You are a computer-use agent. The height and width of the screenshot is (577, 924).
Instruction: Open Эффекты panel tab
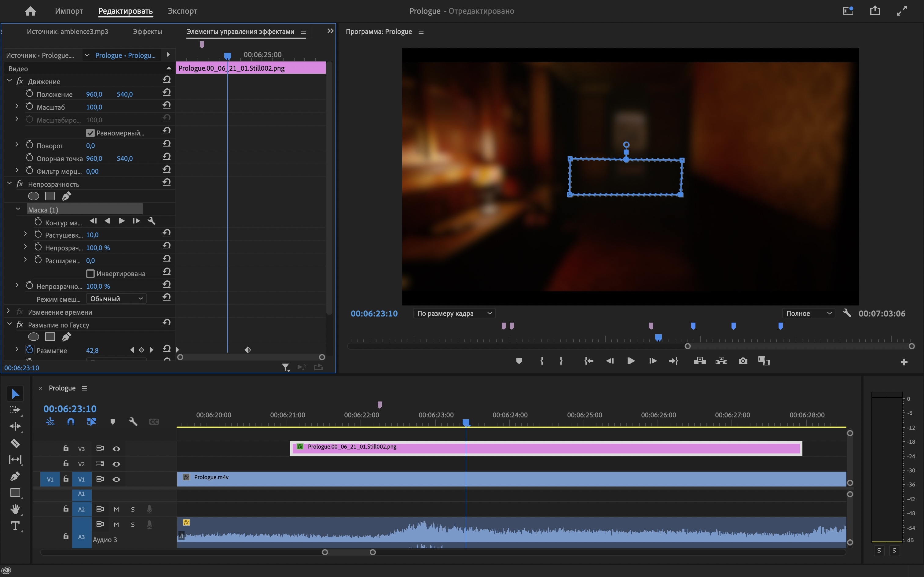[147, 32]
